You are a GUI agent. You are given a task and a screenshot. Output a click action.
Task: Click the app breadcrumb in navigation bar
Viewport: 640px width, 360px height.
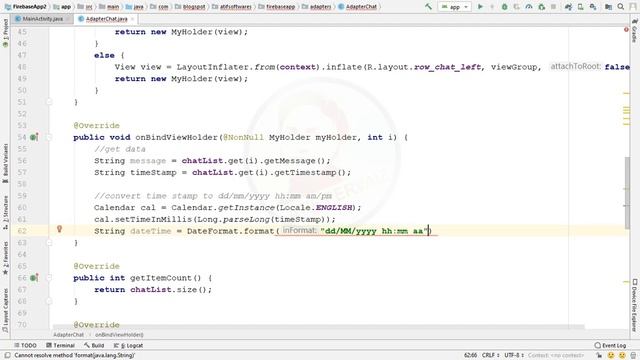(62, 7)
